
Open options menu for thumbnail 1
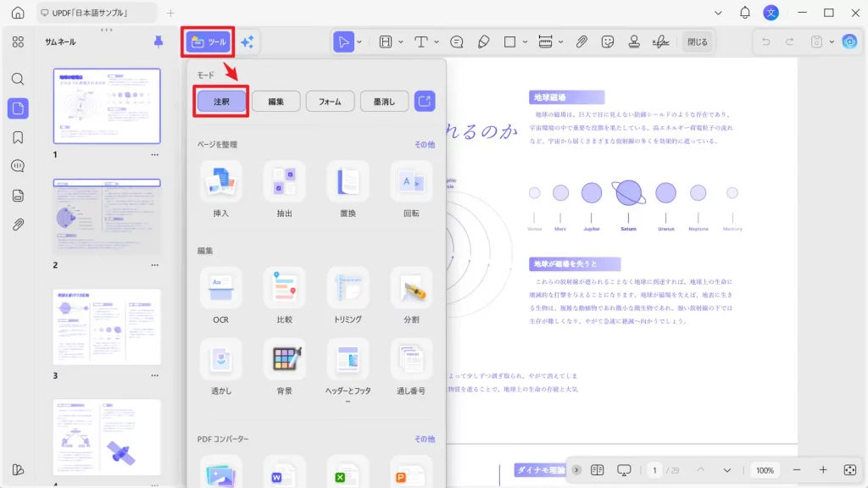point(154,155)
